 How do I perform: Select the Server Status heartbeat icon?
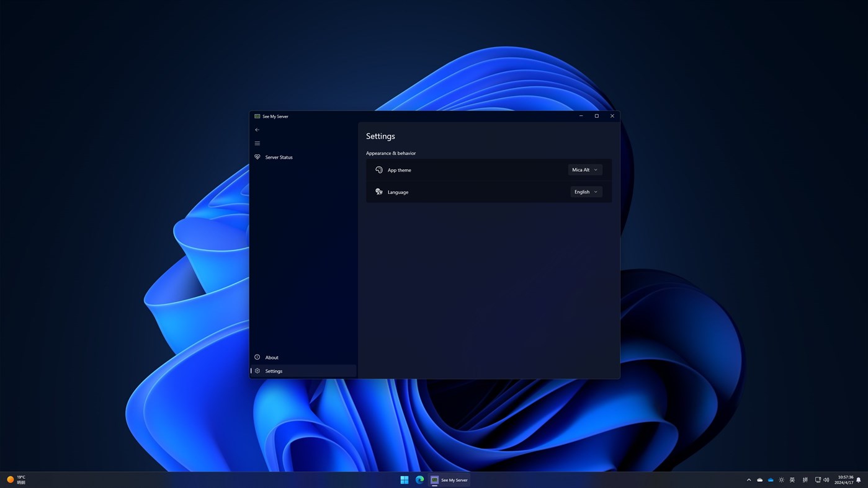[x=257, y=157]
